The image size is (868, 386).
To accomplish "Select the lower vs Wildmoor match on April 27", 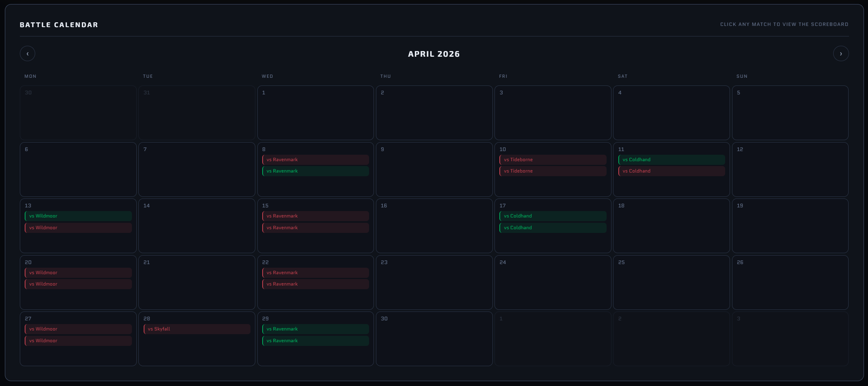I will click(x=78, y=341).
